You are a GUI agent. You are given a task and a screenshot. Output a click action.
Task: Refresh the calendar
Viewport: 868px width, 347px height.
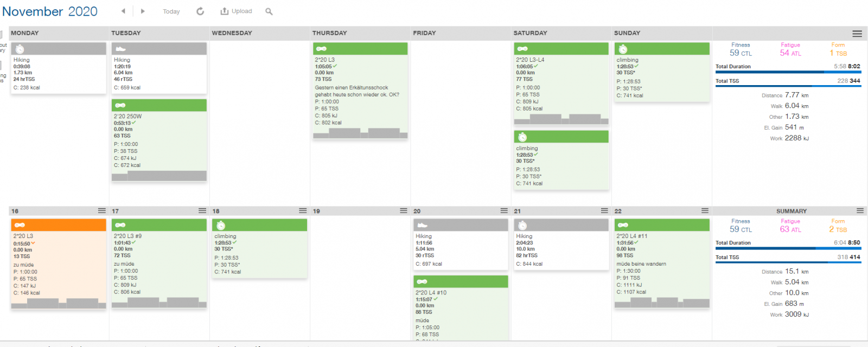200,11
